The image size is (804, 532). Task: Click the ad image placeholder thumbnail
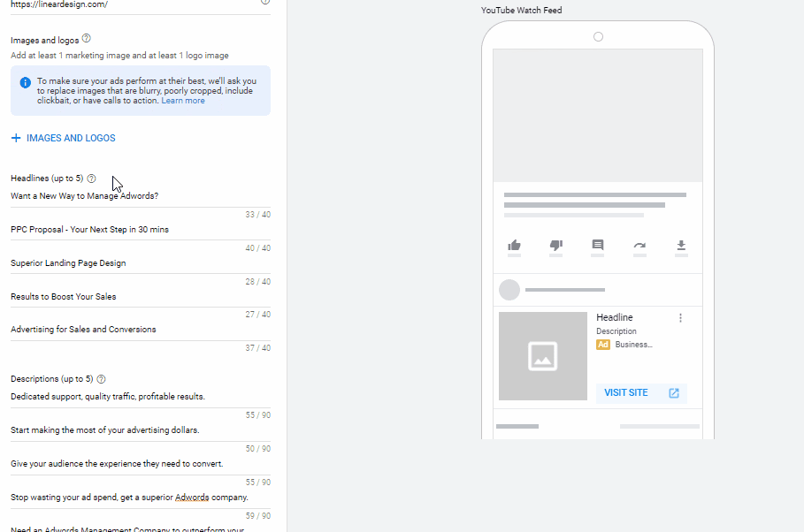coord(542,356)
